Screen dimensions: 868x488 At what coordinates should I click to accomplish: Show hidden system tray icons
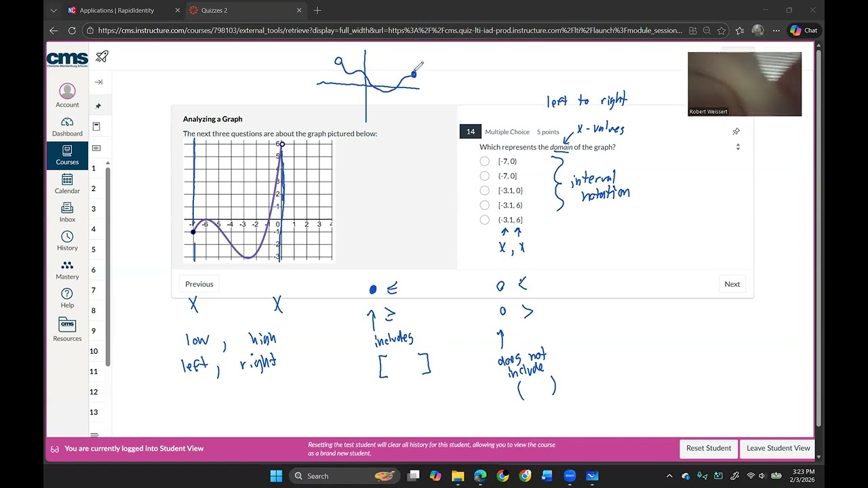669,476
